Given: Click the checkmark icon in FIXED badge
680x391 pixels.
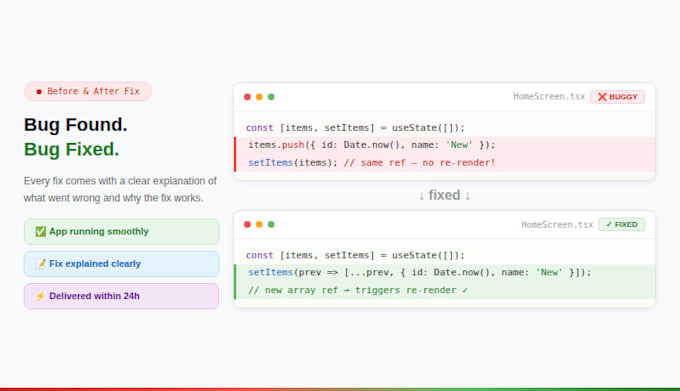Looking at the screenshot, I should click(x=609, y=225).
